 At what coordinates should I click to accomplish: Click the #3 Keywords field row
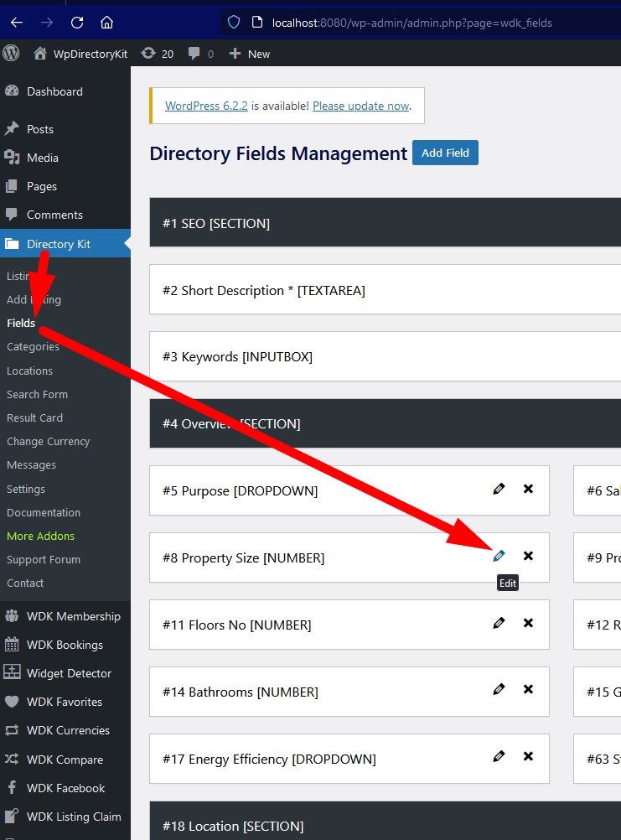click(385, 356)
